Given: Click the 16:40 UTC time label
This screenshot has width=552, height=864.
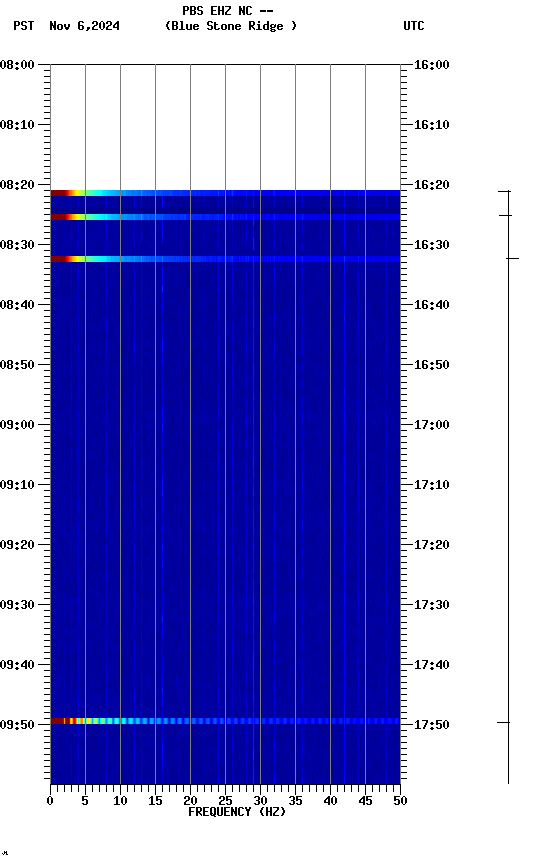Looking at the screenshot, I should [x=432, y=305].
